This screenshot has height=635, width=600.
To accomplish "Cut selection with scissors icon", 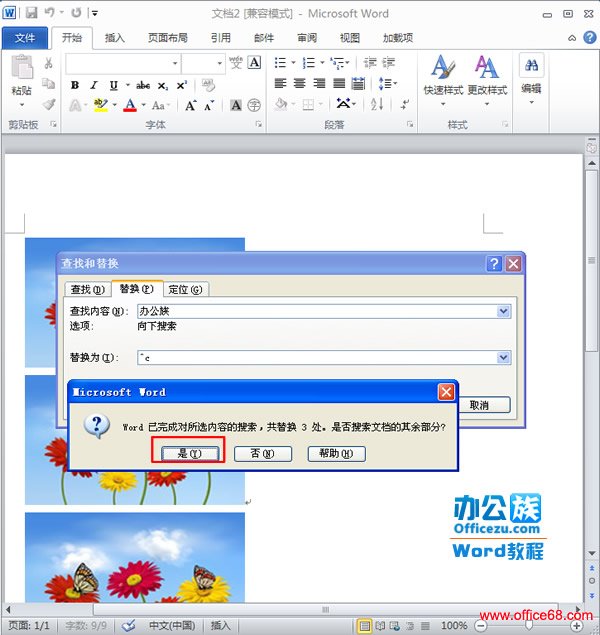I will pyautogui.click(x=48, y=63).
